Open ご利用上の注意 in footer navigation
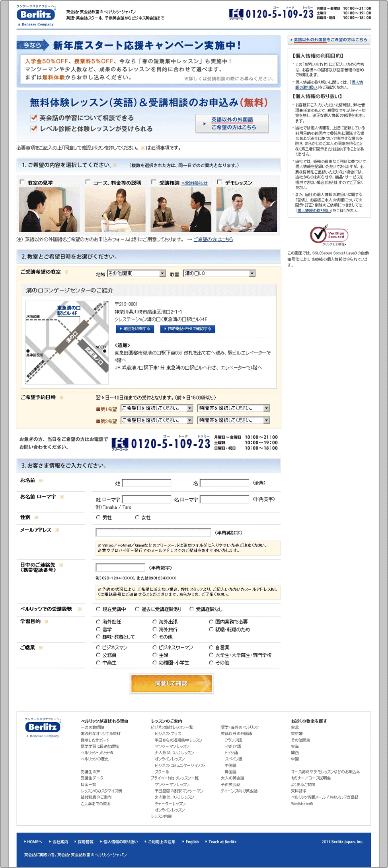Screen dimensions: 388x868 [x=161, y=842]
